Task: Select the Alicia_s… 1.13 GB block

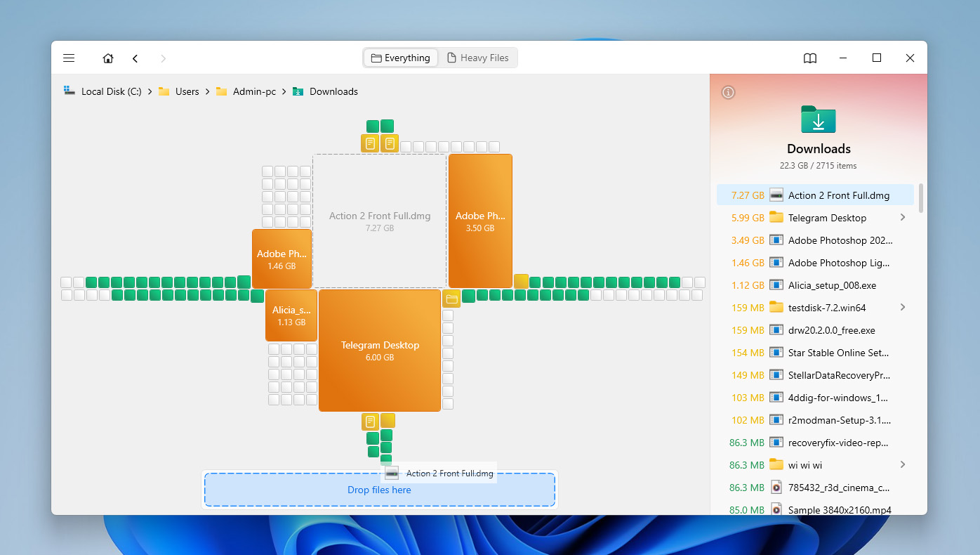Action: point(291,315)
